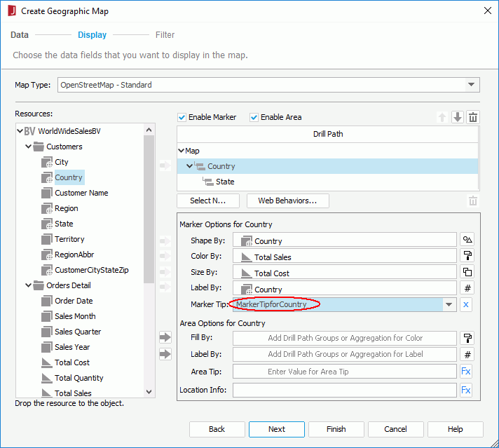Collapse the Customers folder
Image resolution: width=499 pixels, height=448 pixels.
28,147
